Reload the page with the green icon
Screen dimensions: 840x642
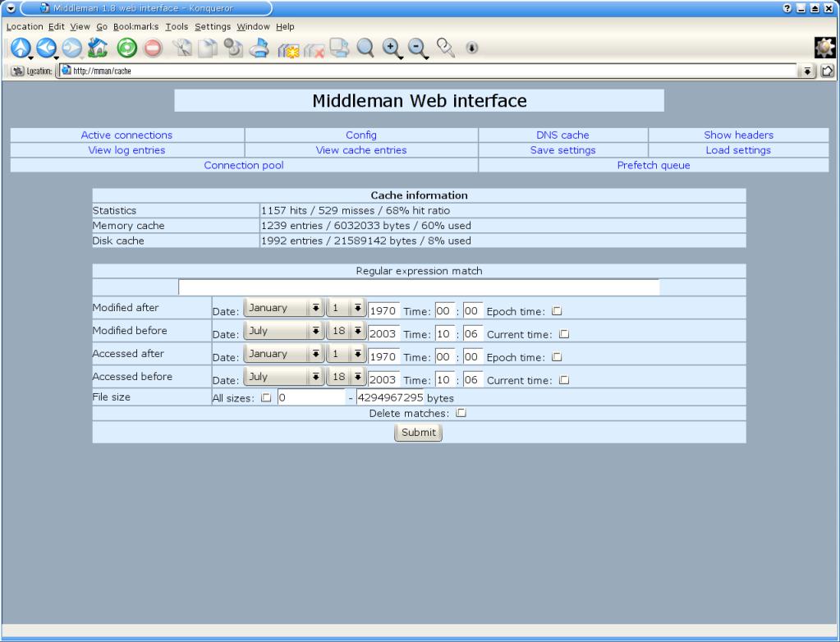point(127,48)
